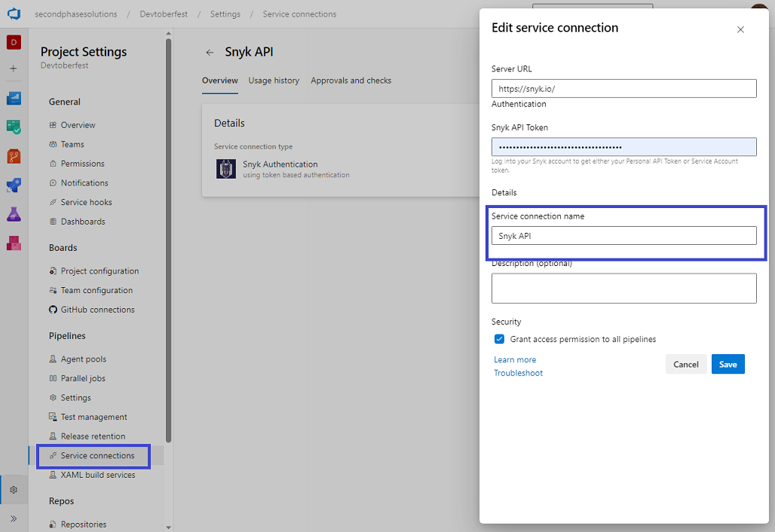
Task: Open the Learn more link
Action: 514,359
